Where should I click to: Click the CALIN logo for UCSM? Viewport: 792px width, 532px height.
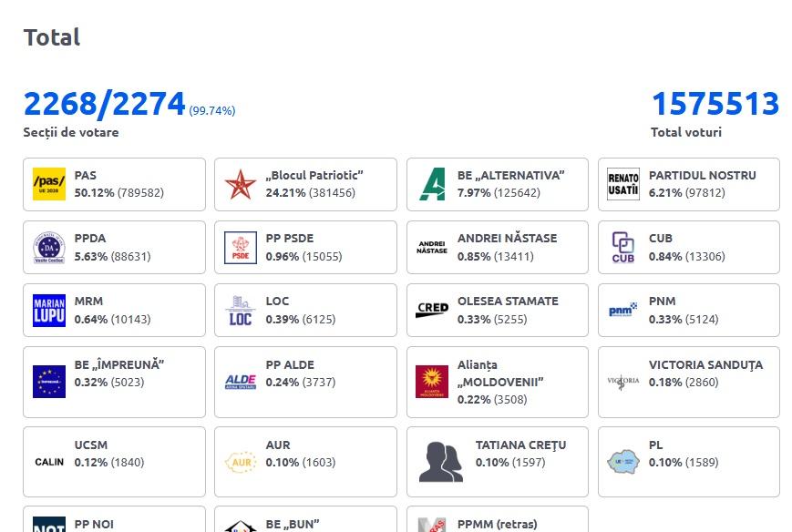[x=49, y=462]
